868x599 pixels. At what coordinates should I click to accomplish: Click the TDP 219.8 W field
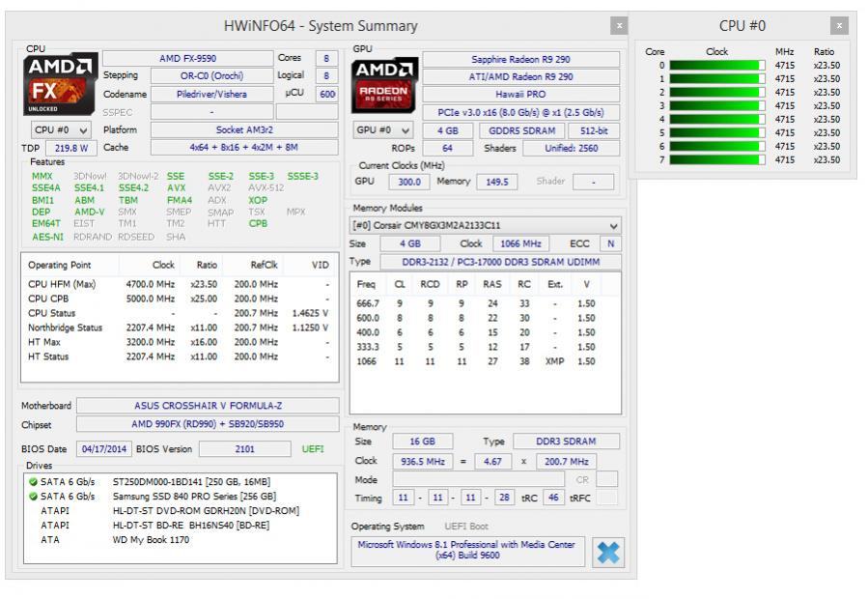(71, 148)
